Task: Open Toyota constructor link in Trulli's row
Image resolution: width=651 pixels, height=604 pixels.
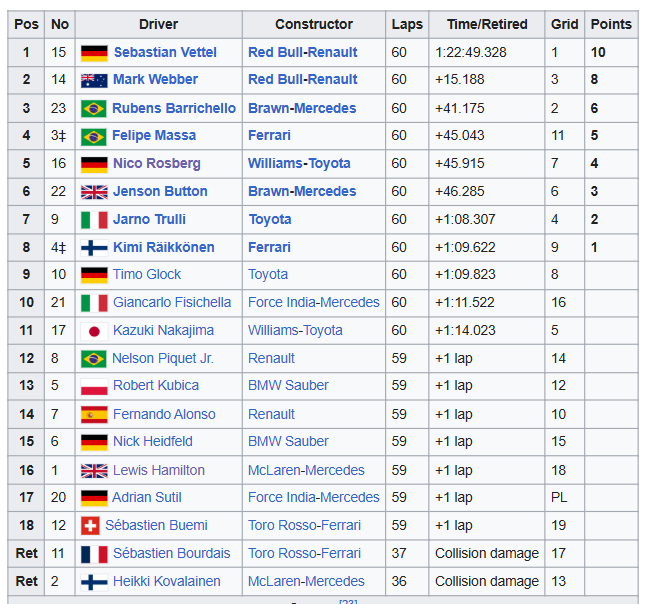Action: click(270, 219)
